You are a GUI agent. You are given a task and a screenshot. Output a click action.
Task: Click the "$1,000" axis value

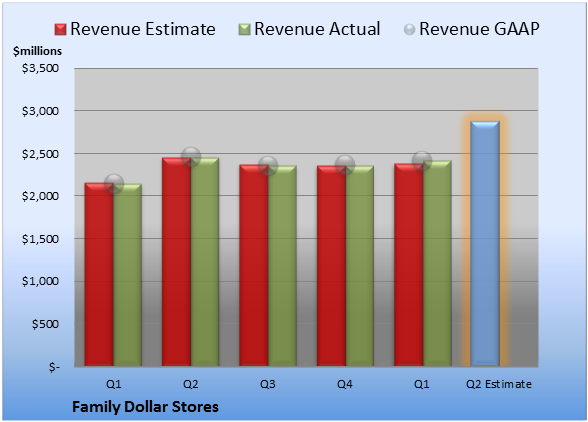40,281
